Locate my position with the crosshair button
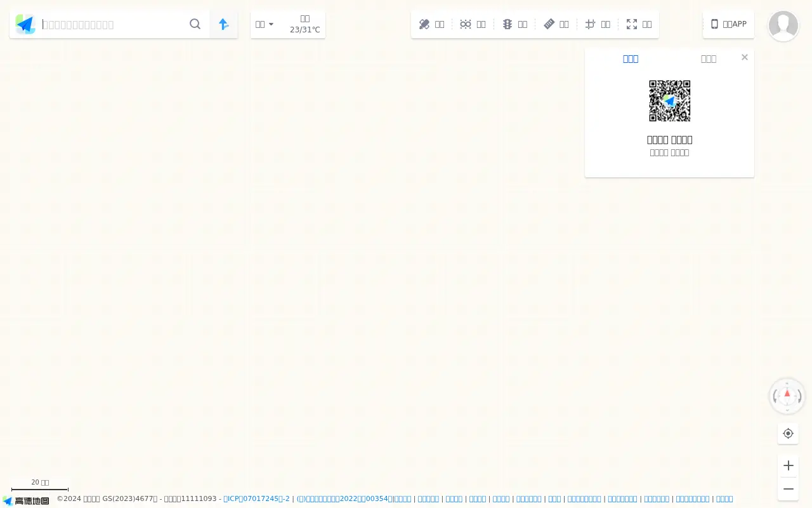Image resolution: width=812 pixels, height=508 pixels. pyautogui.click(x=788, y=433)
